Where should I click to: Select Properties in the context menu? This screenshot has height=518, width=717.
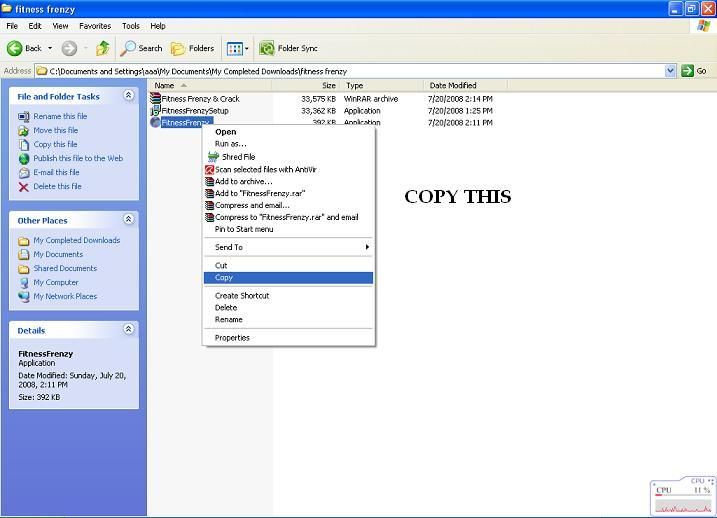point(232,338)
